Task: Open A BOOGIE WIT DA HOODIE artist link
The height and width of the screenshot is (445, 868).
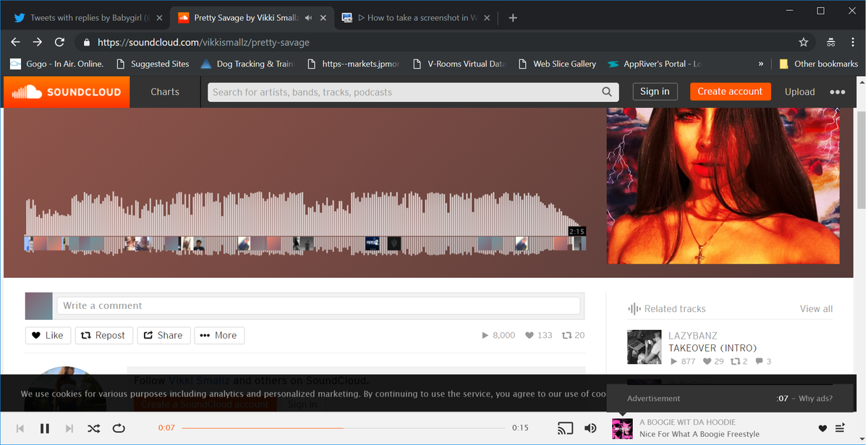Action: tap(687, 422)
